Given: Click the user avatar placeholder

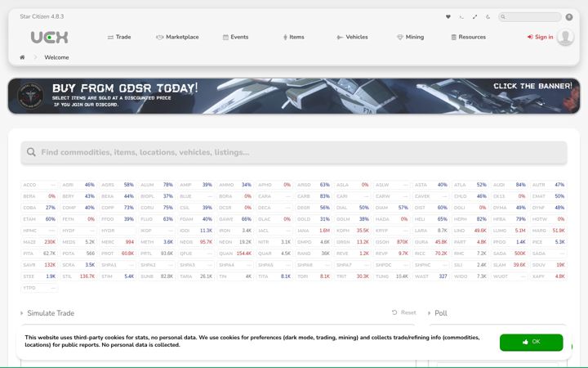Looking at the screenshot, I should click(565, 37).
